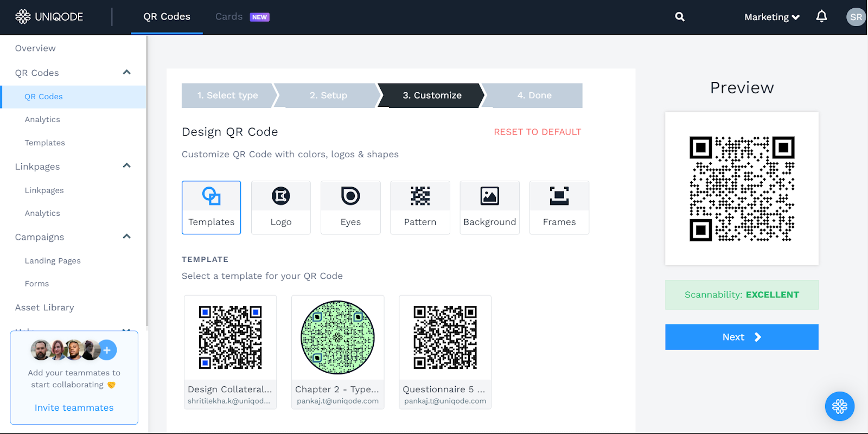Screen dimensions: 868x434
Task: Go to step 2 Setup
Action: click(328, 95)
